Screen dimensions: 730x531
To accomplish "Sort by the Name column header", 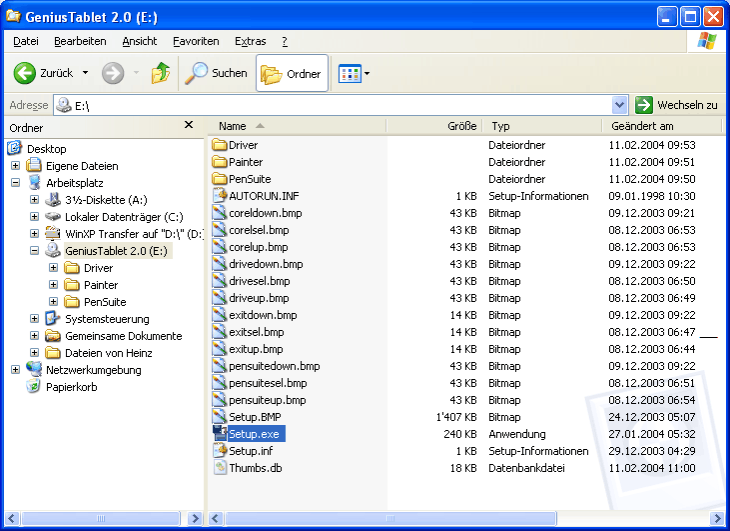I will tap(296, 126).
